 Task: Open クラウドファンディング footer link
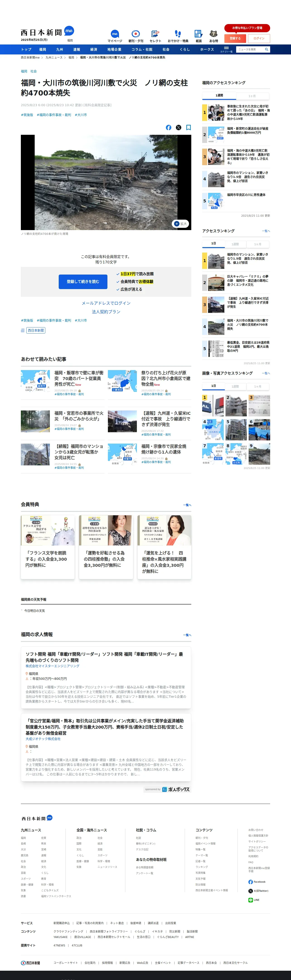click(68, 931)
